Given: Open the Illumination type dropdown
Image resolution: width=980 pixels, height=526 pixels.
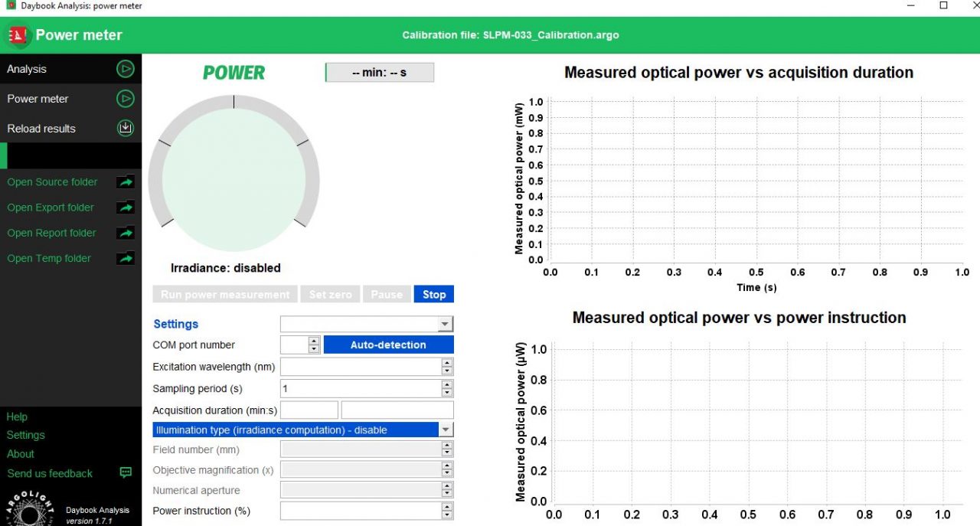Looking at the screenshot, I should point(446,430).
